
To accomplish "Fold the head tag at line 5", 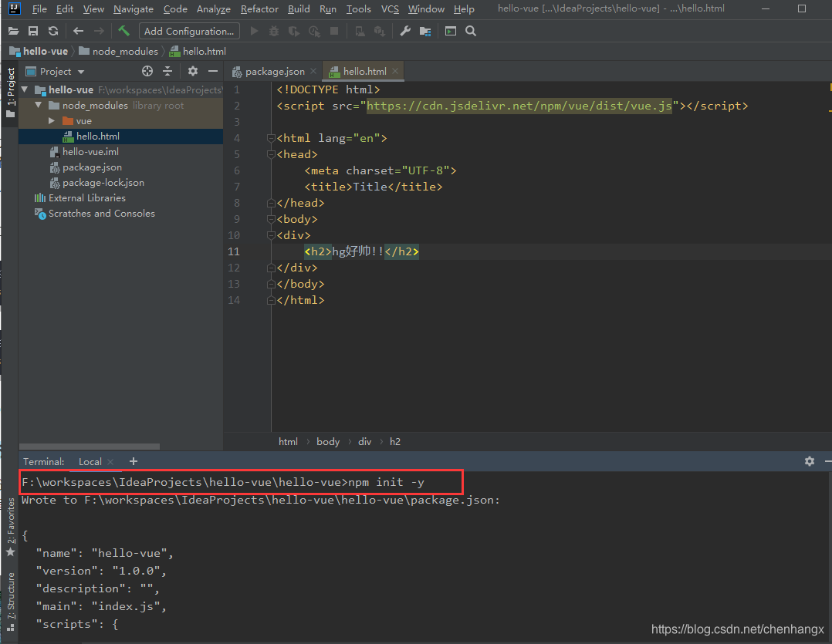I will coord(271,155).
